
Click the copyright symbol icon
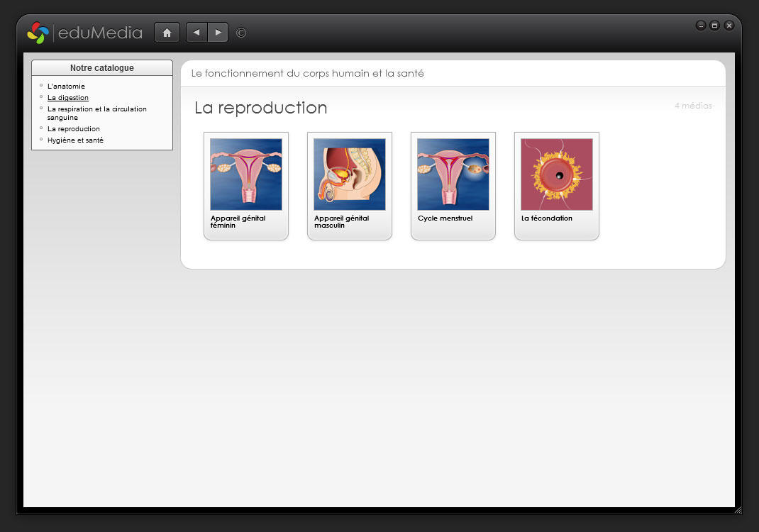[x=241, y=33]
